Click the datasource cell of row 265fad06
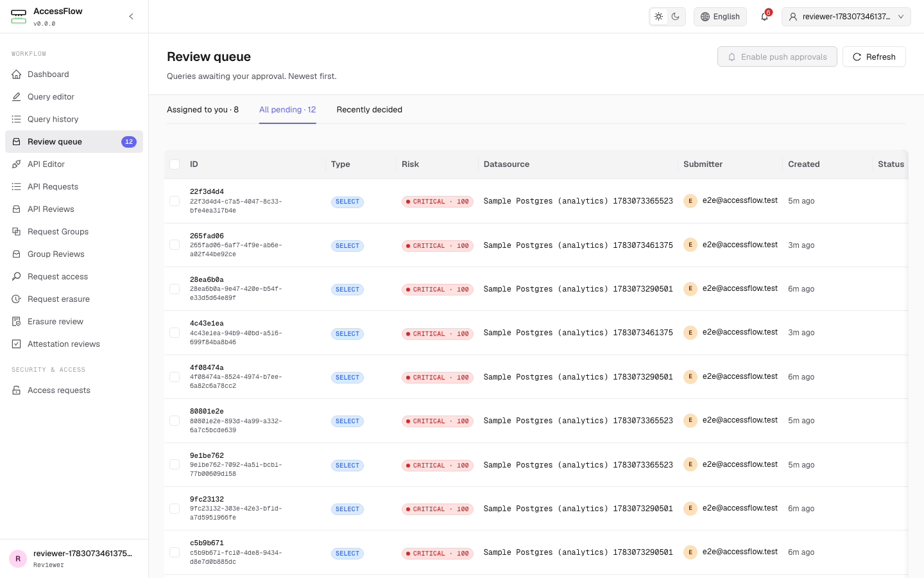This screenshot has width=924, height=578. (x=578, y=245)
